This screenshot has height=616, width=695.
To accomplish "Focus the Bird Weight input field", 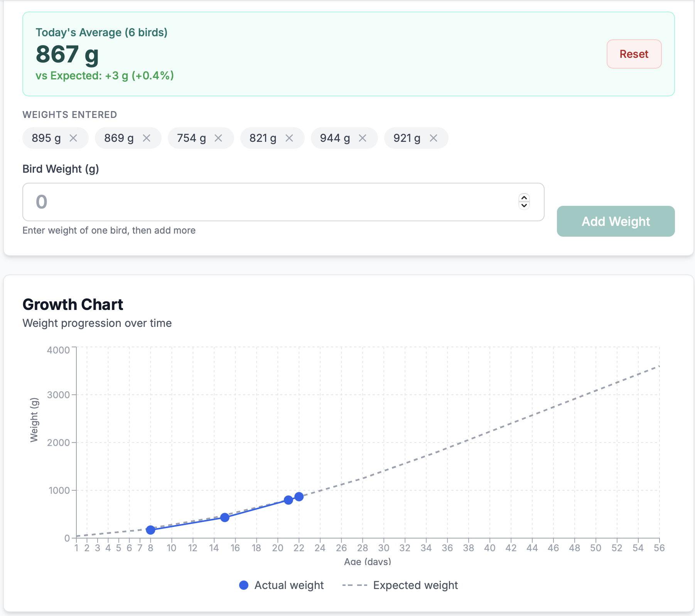I will point(270,202).
